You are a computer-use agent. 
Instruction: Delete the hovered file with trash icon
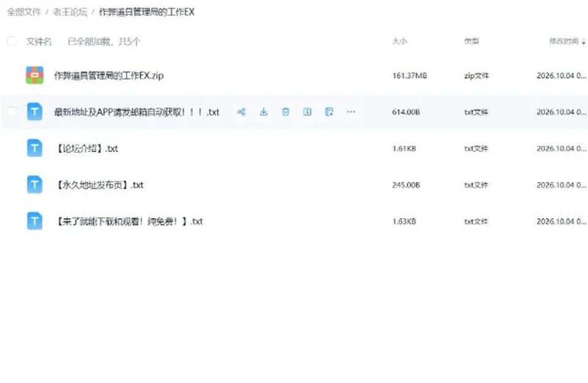285,112
